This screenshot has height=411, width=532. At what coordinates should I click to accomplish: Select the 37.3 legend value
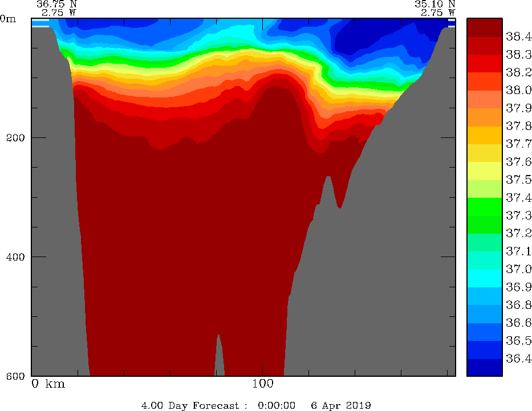click(x=518, y=215)
